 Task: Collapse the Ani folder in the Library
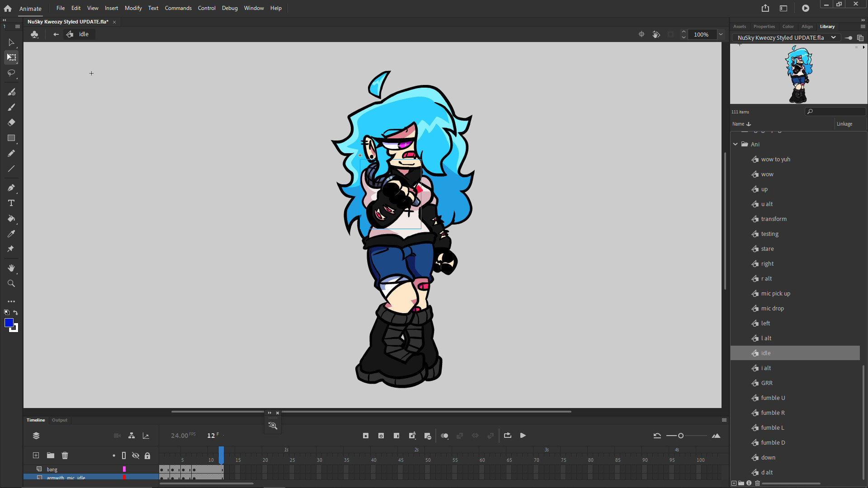pyautogui.click(x=736, y=144)
